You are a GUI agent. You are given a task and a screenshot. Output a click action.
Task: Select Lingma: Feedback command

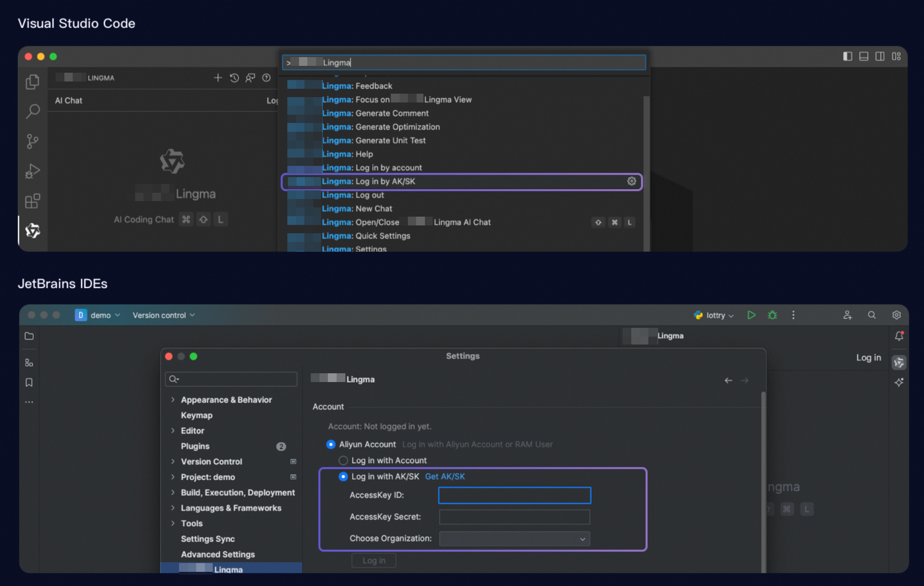pyautogui.click(x=462, y=86)
